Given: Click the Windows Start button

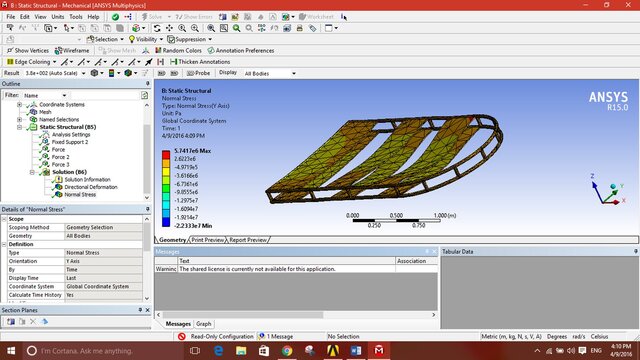Looking at the screenshot, I should (x=11, y=351).
